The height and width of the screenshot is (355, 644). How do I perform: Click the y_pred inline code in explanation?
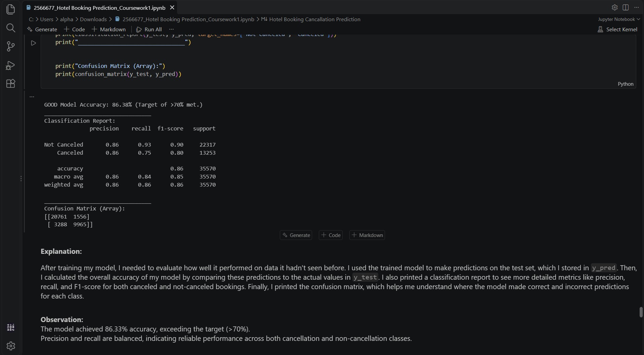[603, 268]
